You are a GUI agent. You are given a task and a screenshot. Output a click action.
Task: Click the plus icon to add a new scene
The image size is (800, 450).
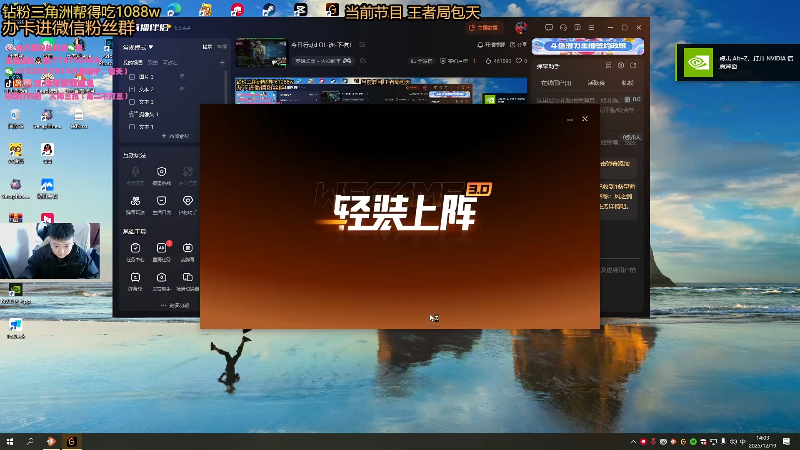pos(222,62)
